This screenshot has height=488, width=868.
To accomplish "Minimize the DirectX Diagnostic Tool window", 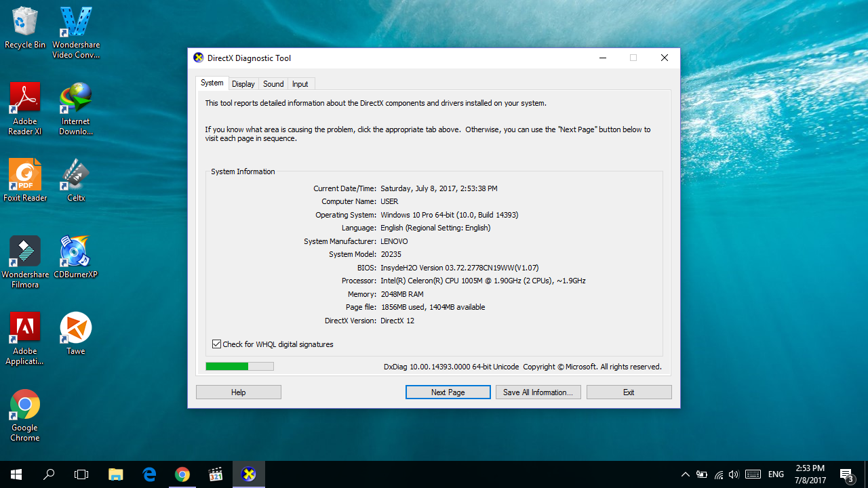I will click(603, 58).
